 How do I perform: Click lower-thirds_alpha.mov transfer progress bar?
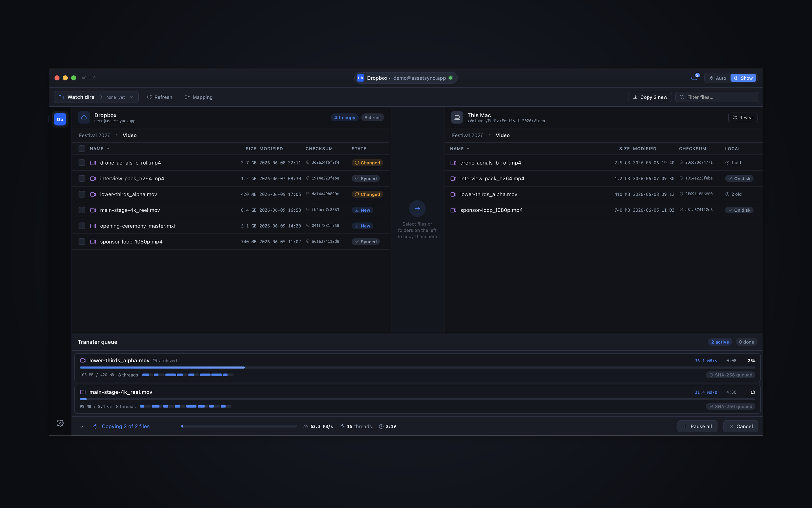(417, 367)
